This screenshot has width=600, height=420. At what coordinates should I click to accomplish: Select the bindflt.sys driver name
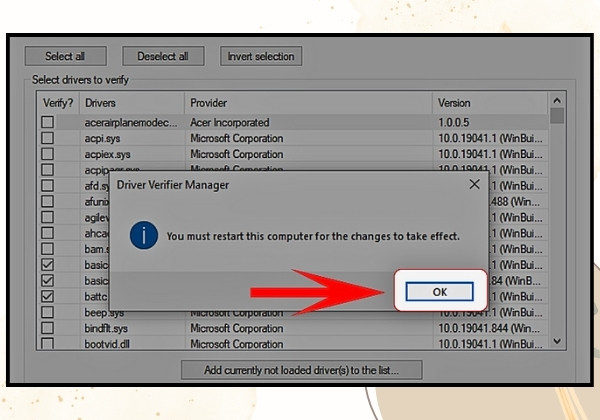[106, 329]
